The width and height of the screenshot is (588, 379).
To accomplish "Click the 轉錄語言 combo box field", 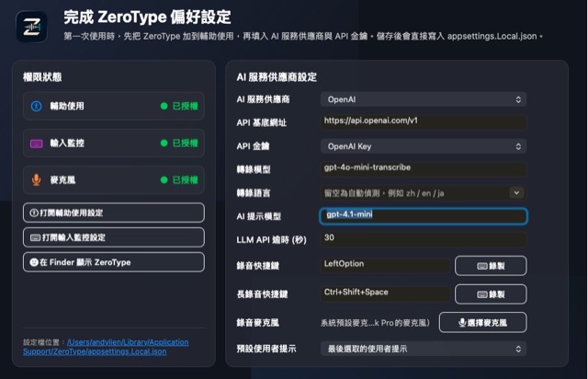I will point(424,193).
